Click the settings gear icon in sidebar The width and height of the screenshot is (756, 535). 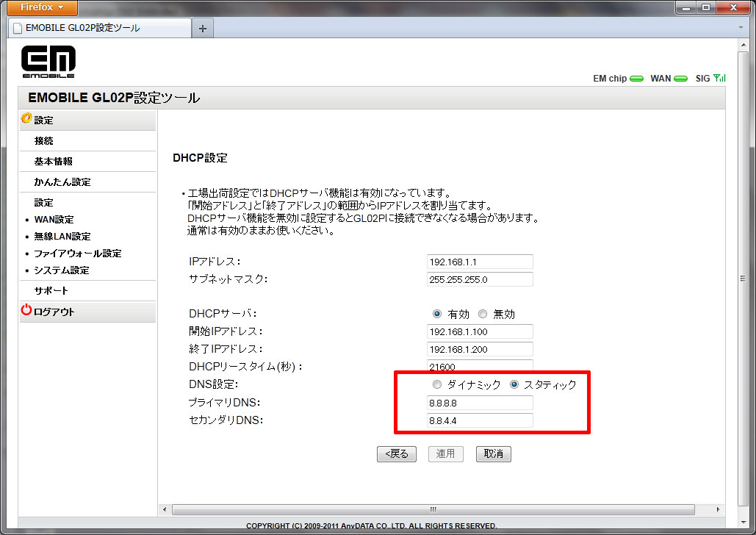26,118
